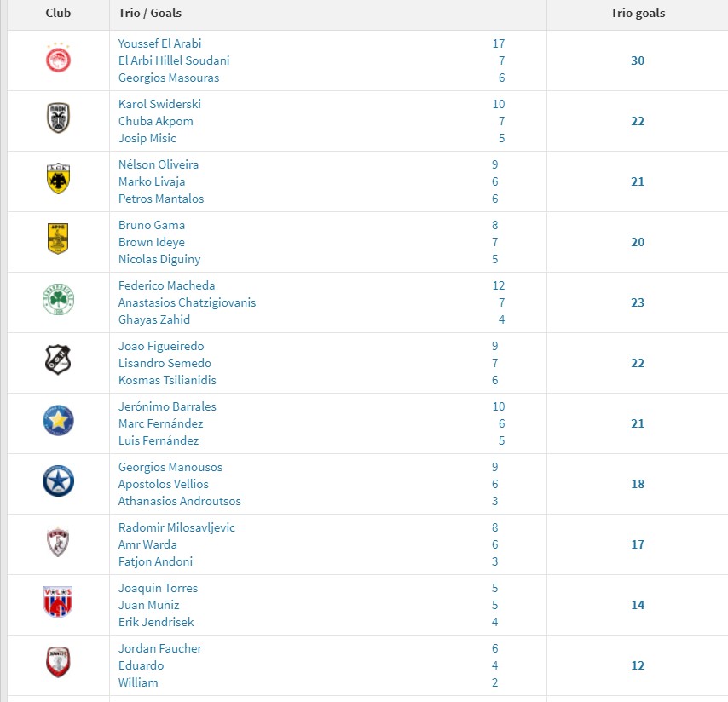Select Anastasios Chatzigiovanis link

tap(187, 302)
